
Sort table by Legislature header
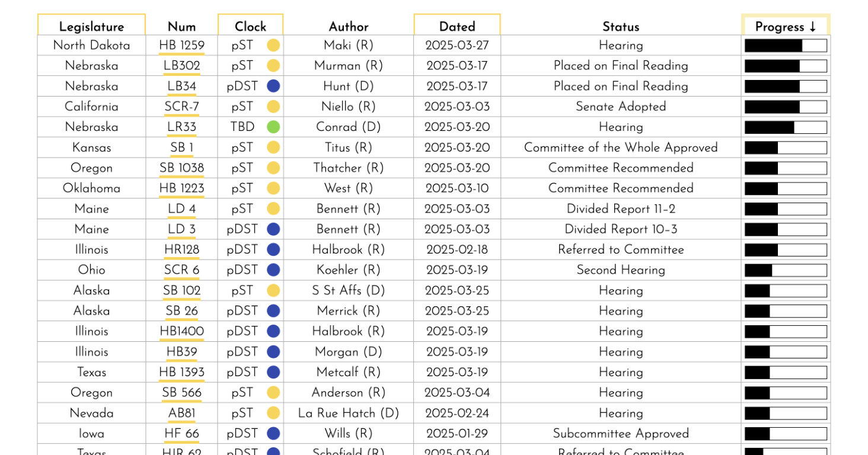[x=91, y=27]
